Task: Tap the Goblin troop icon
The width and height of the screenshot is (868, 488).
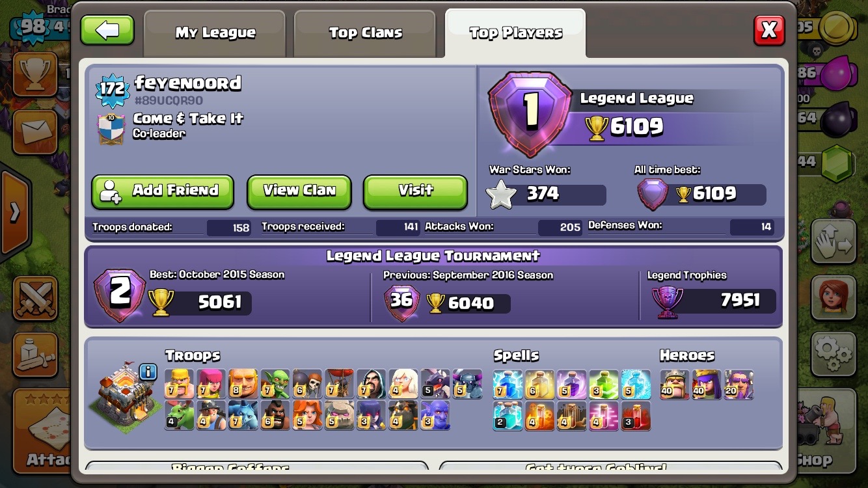Action: click(x=275, y=384)
